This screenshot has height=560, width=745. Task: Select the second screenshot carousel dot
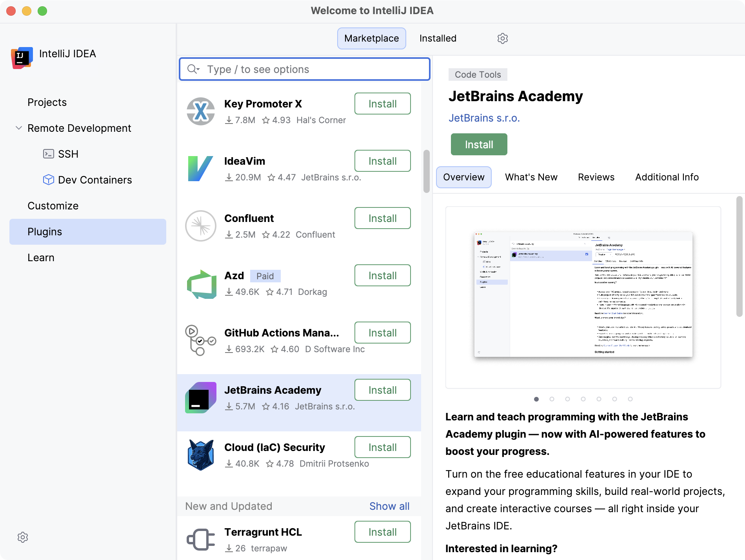coord(552,399)
